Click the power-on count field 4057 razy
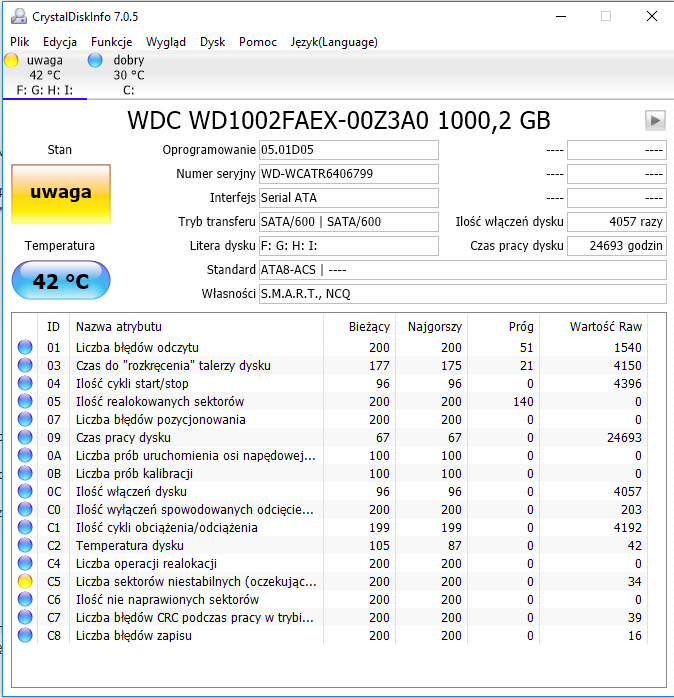 tap(617, 222)
